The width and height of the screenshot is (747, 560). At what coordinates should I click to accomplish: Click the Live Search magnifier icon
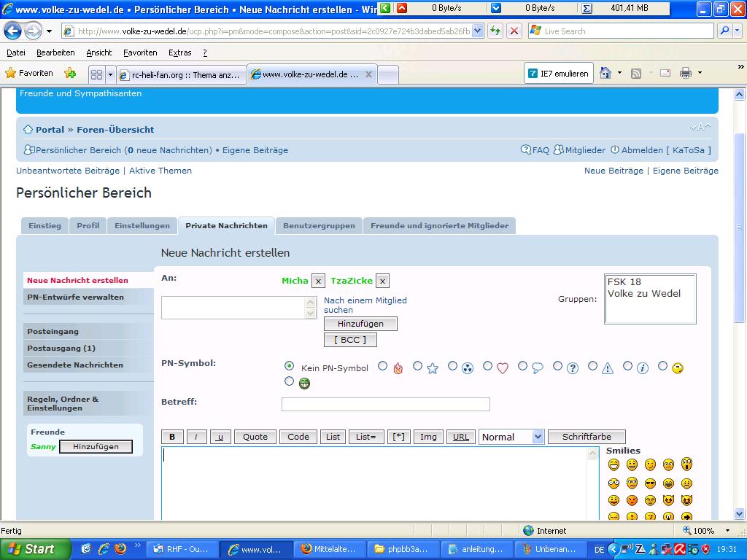point(724,31)
